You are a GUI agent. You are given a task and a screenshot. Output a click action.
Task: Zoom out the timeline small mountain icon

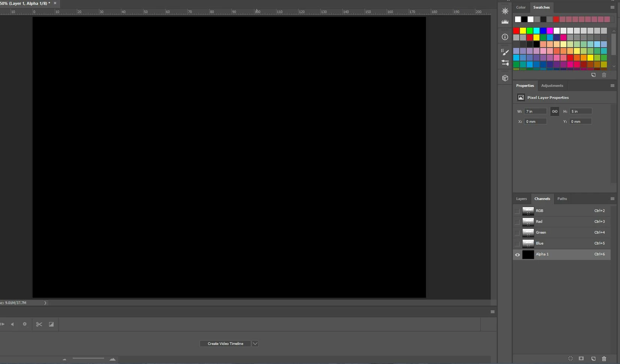click(x=64, y=359)
